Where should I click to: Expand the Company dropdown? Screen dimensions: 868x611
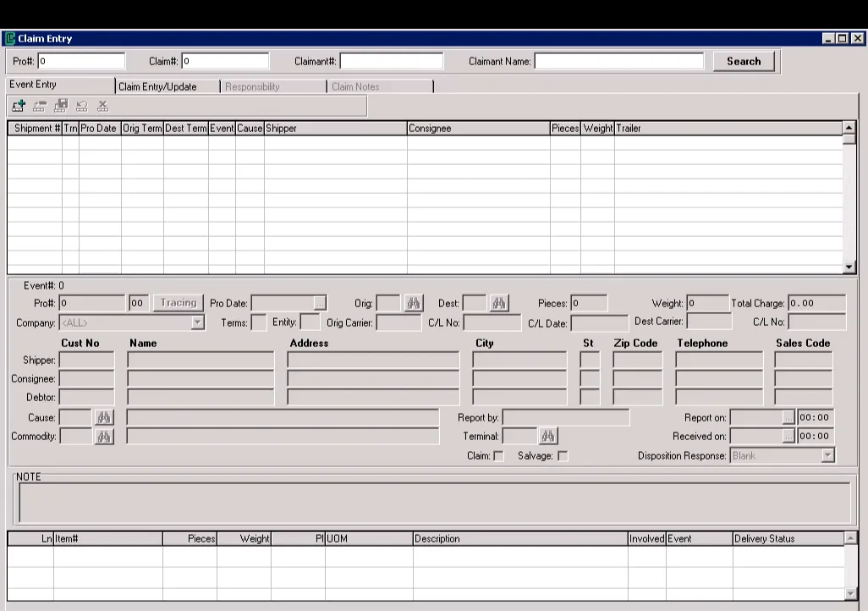(198, 322)
